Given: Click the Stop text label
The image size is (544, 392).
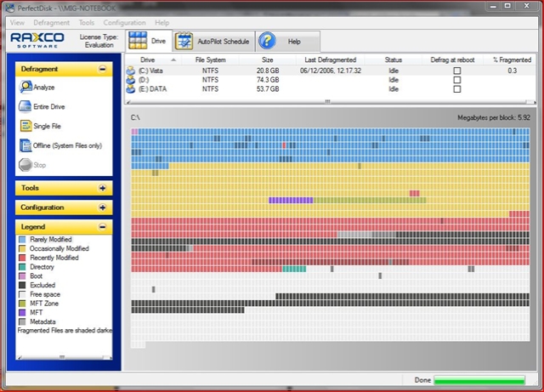Looking at the screenshot, I should tap(40, 165).
